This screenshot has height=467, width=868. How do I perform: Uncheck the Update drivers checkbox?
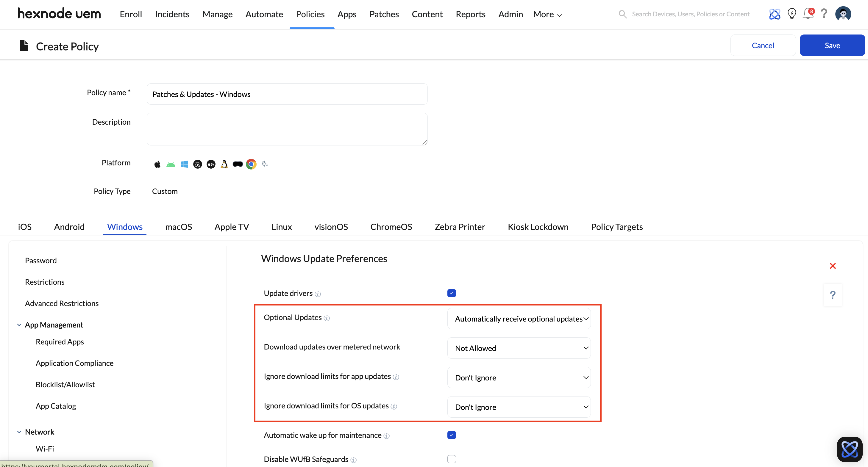point(452,293)
